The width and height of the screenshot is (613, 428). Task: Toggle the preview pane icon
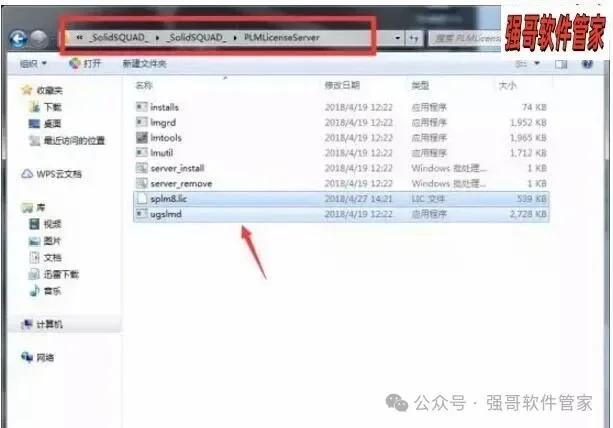click(561, 64)
